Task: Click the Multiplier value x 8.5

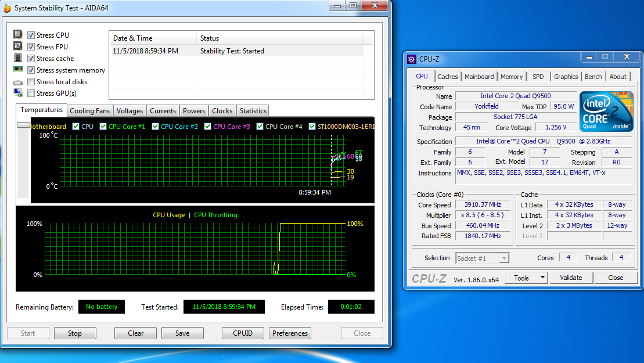Action: pos(483,215)
